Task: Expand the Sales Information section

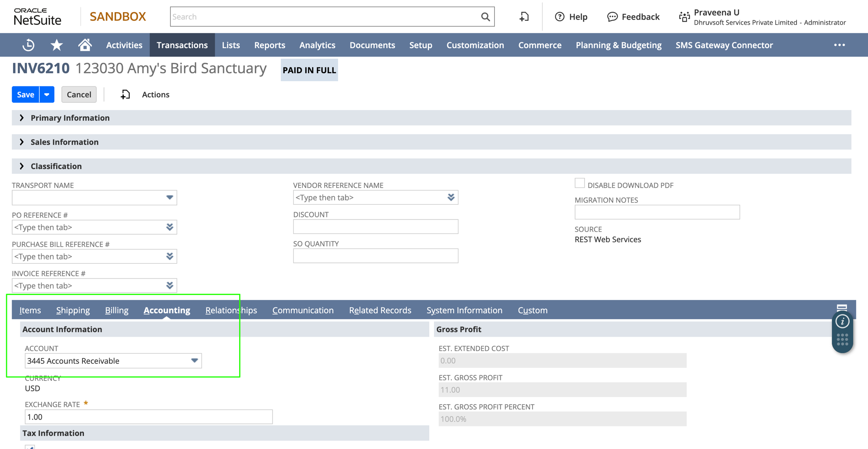Action: (21, 142)
